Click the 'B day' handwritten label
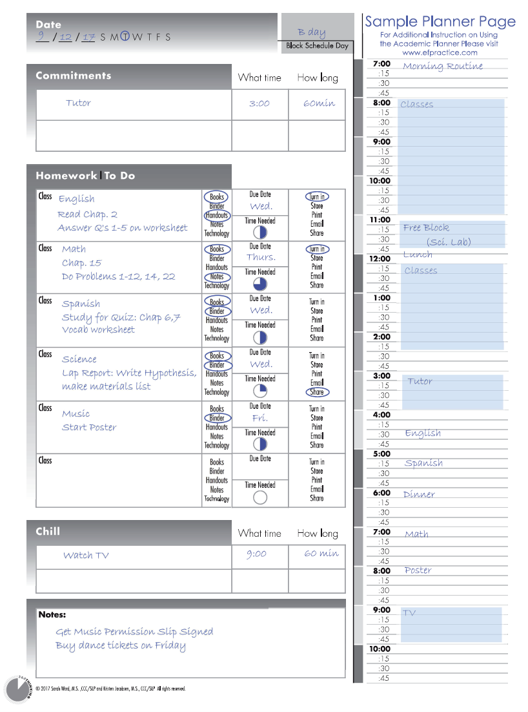The height and width of the screenshot is (712, 528). (312, 32)
